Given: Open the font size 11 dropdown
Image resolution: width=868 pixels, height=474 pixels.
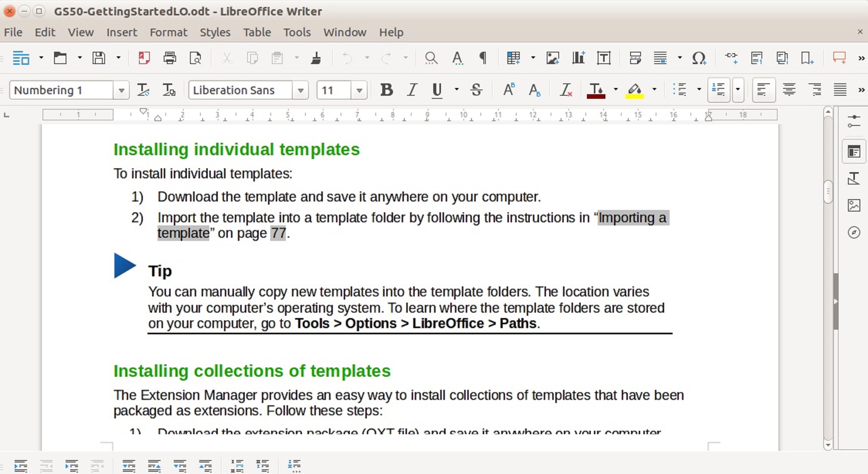Looking at the screenshot, I should (x=359, y=90).
